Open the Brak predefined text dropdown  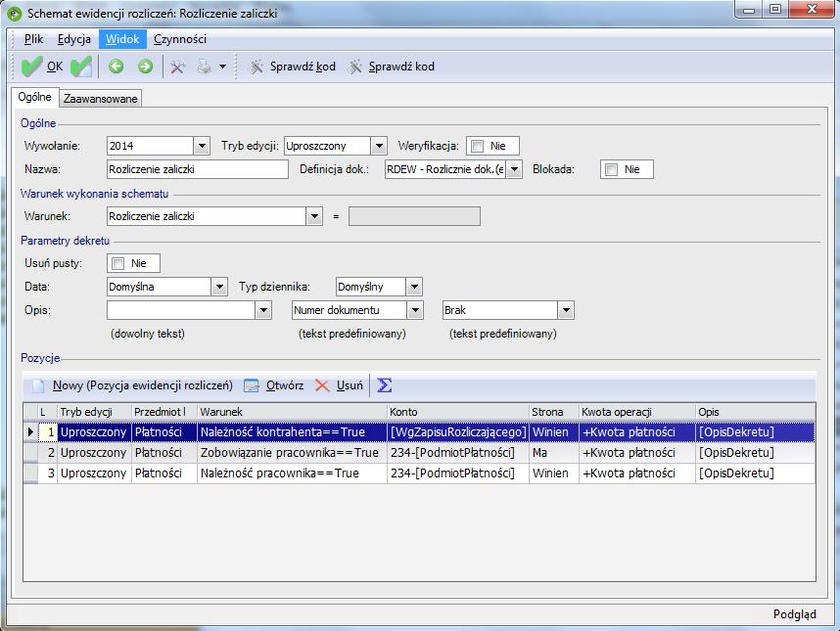tap(566, 310)
